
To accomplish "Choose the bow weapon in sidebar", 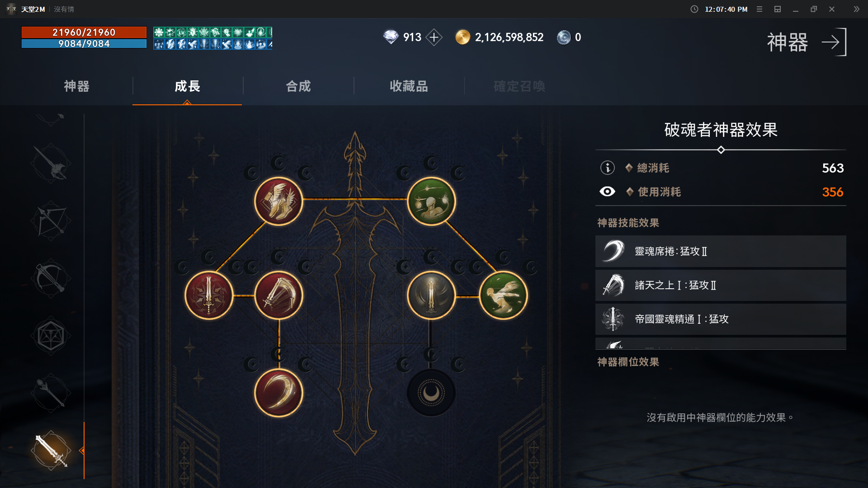I will (51, 221).
